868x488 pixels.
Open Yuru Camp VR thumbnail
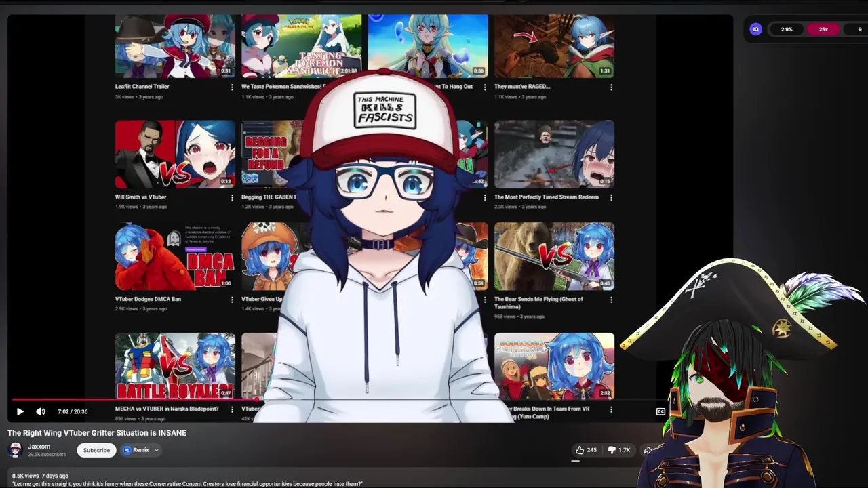coord(554,366)
